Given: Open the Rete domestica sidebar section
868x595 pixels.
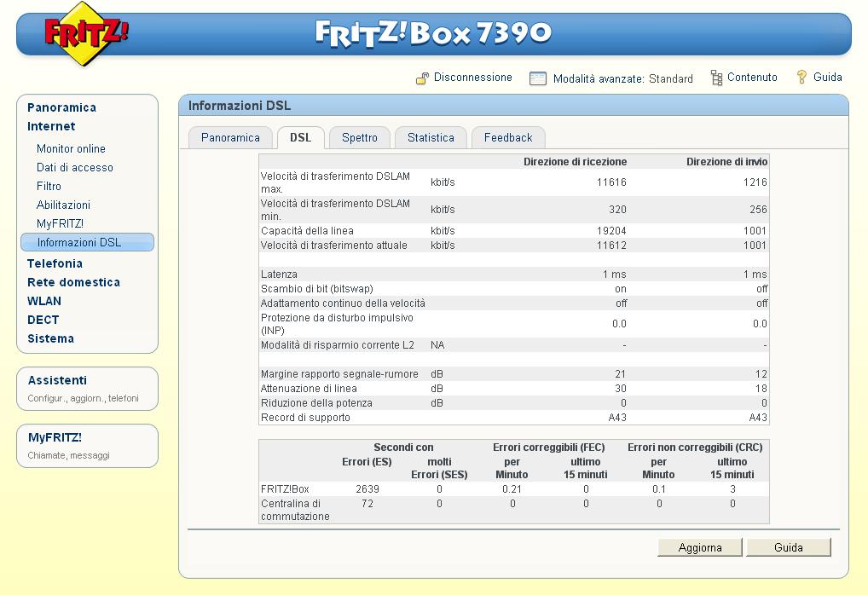Looking at the screenshot, I should (73, 282).
